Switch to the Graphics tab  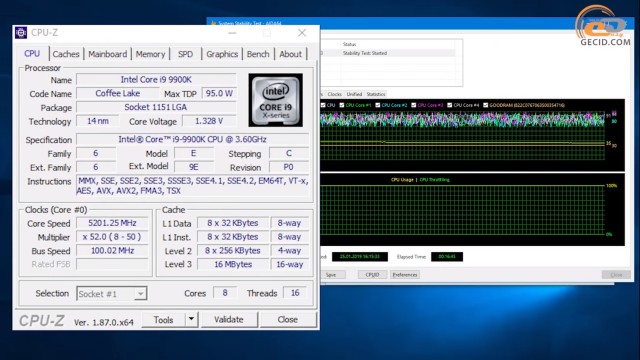222,54
